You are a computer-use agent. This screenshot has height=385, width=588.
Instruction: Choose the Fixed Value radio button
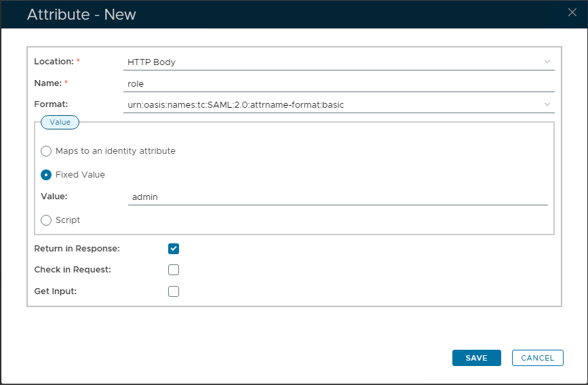(46, 175)
